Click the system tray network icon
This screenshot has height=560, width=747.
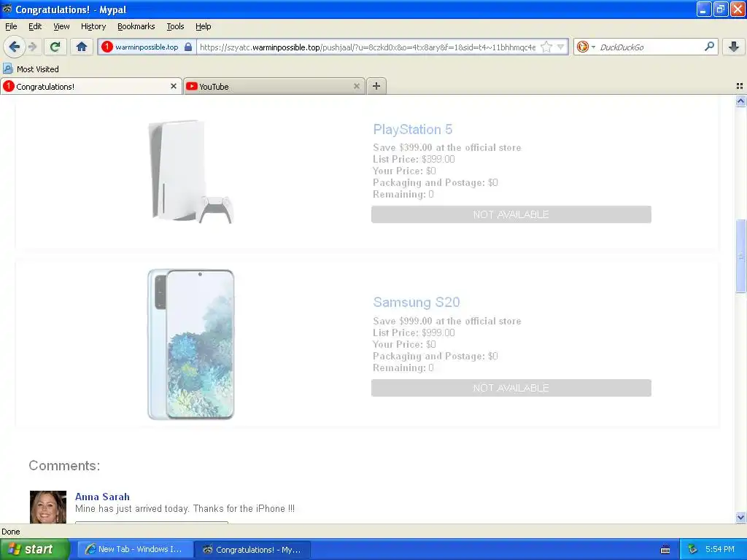click(692, 550)
